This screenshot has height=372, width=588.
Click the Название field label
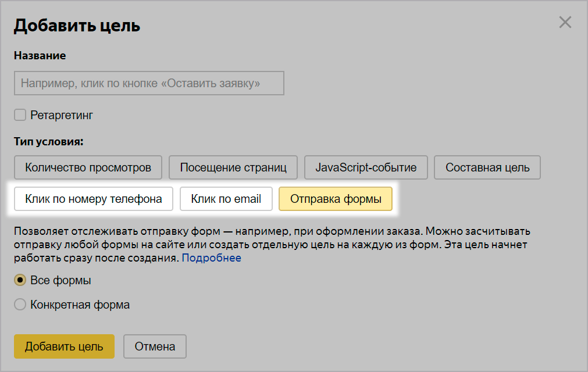pyautogui.click(x=40, y=56)
